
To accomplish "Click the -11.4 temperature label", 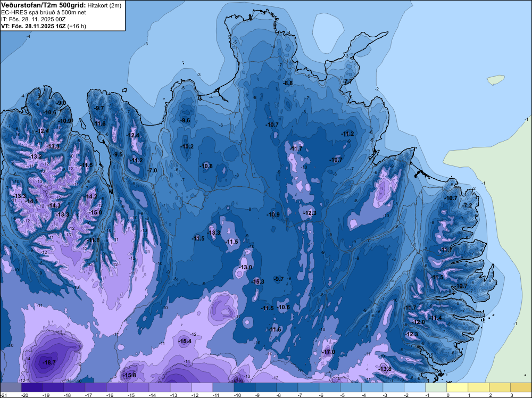I will [x=435, y=318].
